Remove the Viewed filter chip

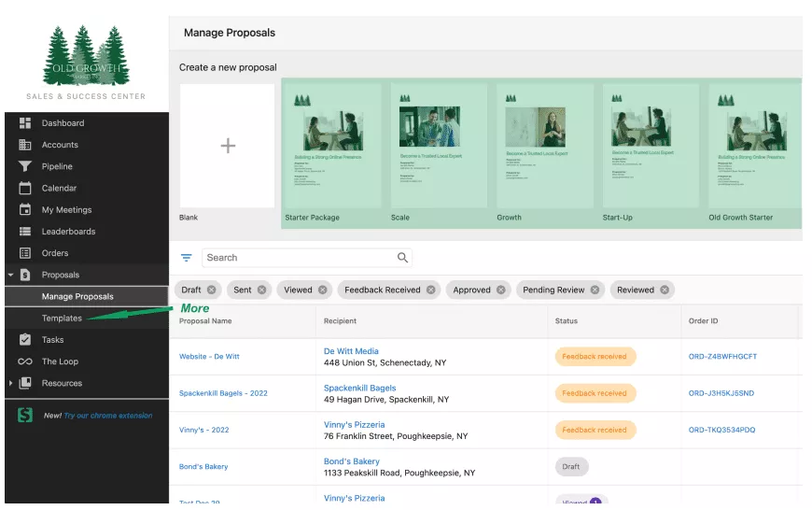click(323, 290)
